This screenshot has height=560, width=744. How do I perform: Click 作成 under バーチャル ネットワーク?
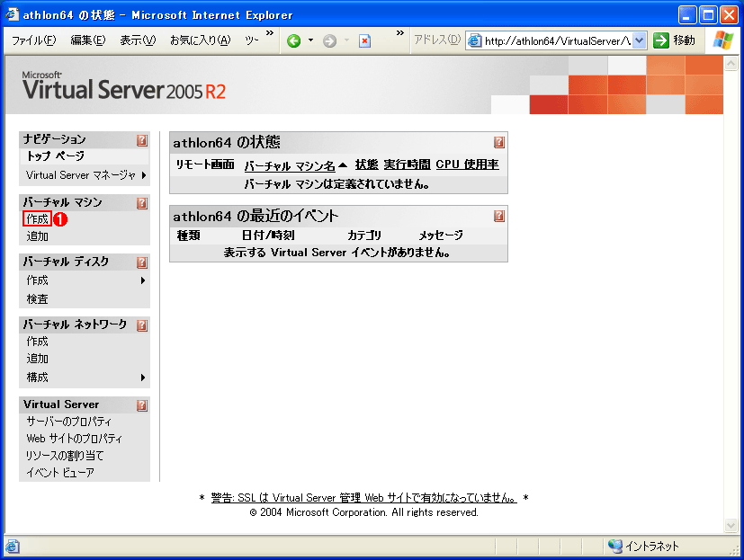pos(38,342)
